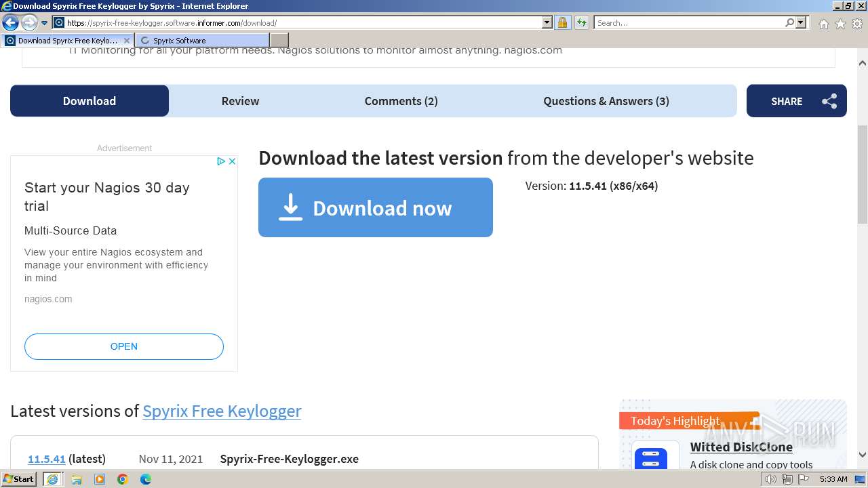This screenshot has width=868, height=488.
Task: Click the page scrollbar up arrow
Action: 863,63
